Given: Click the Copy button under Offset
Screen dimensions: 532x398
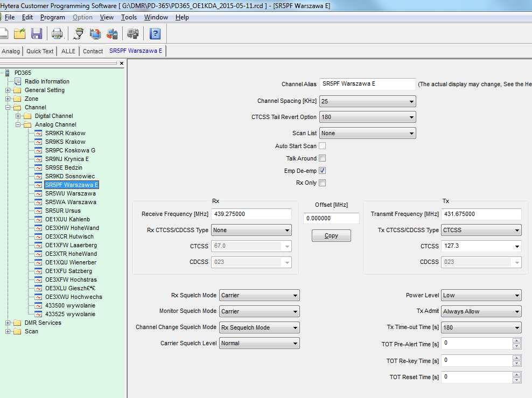Looking at the screenshot, I should [x=331, y=235].
